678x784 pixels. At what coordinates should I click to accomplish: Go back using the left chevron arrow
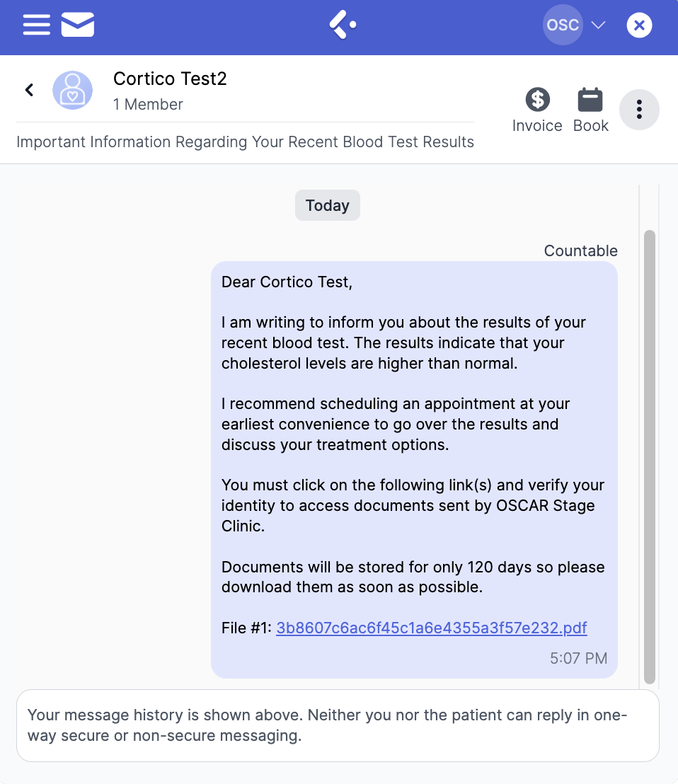coord(29,90)
